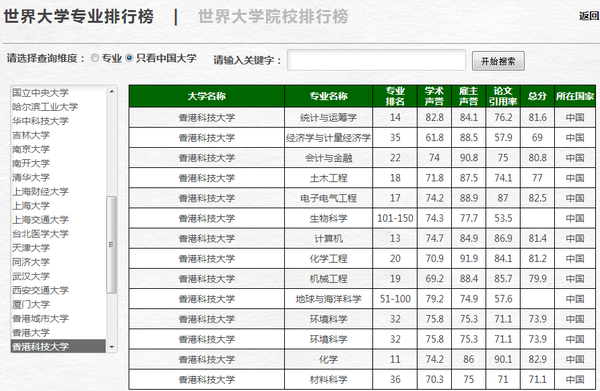Click rank 13 in the 计算机 row

[395, 239]
